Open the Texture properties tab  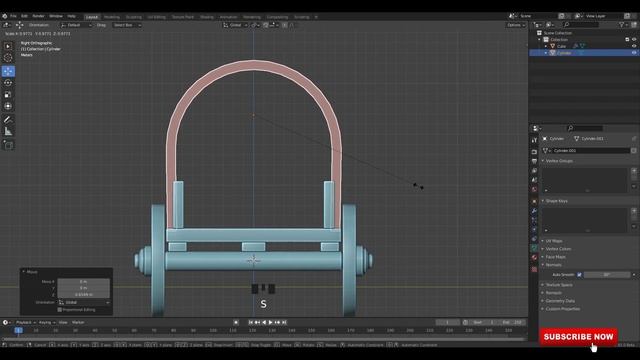coord(534,269)
